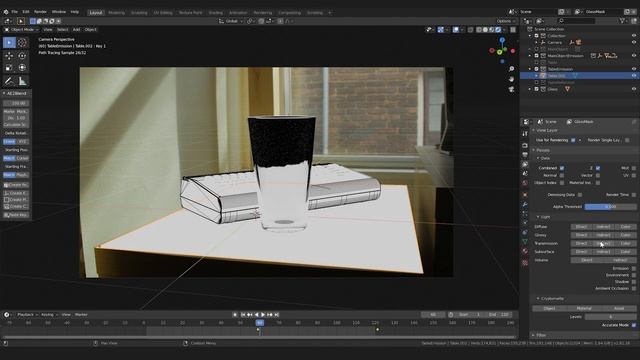
Task: Enable Ambient Occlusion pass checkbox
Action: tap(633, 289)
